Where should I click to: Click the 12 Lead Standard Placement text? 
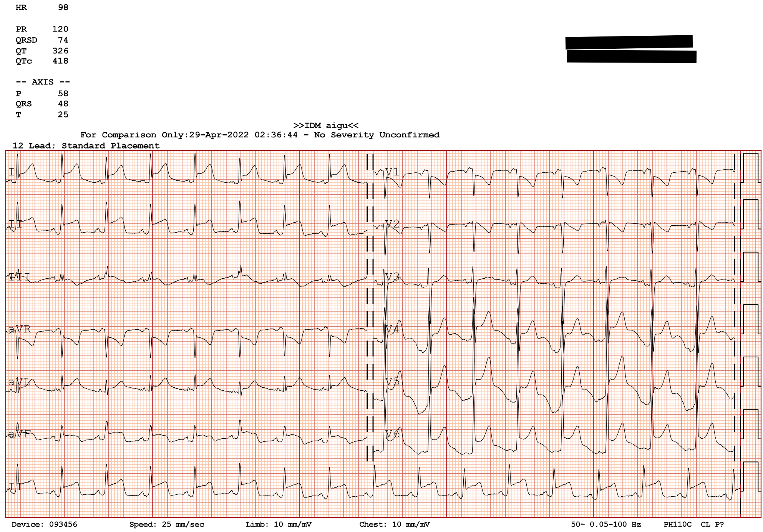click(86, 146)
